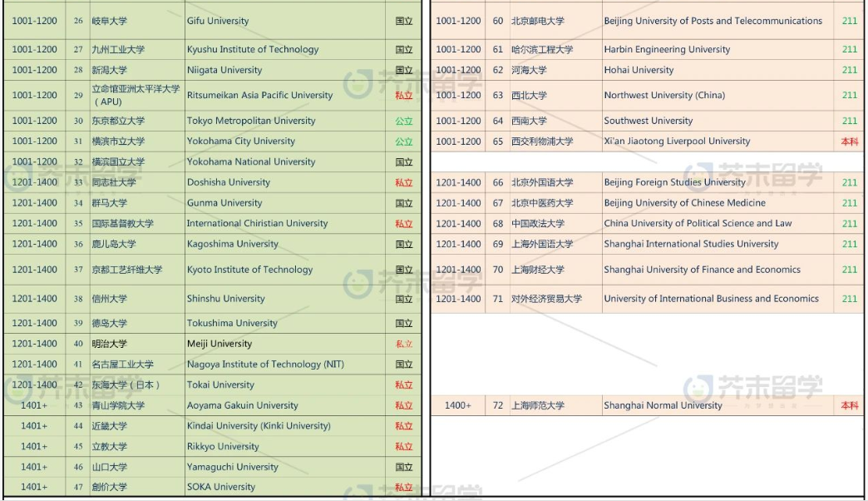This screenshot has height=501, width=868.
Task: Click '公立' in the Yokohama City University row
Action: 403,141
